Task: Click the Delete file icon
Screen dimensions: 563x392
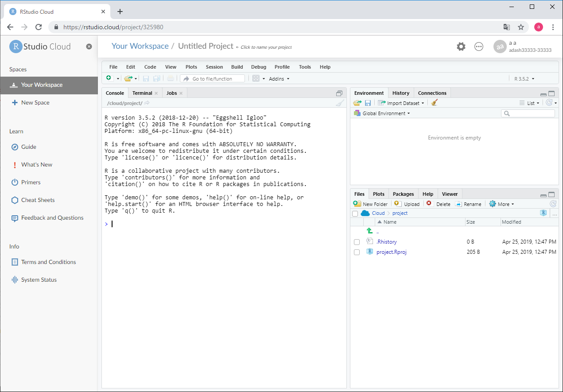Action: click(x=429, y=204)
